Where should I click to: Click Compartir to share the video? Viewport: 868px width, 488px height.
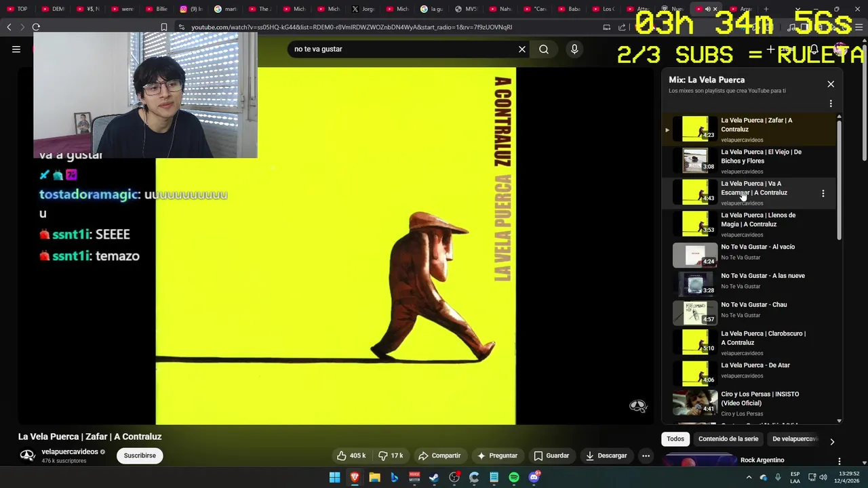click(x=439, y=455)
